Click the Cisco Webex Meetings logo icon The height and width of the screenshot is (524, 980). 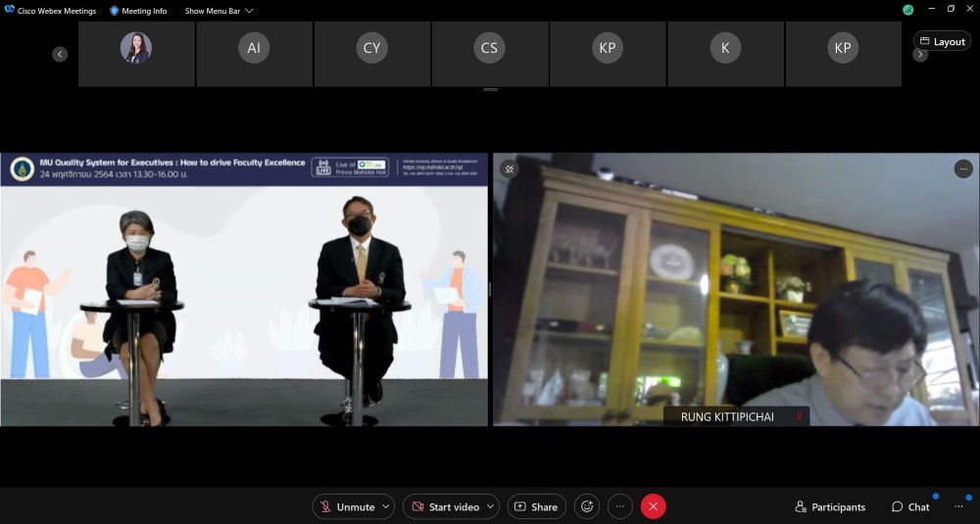point(10,11)
